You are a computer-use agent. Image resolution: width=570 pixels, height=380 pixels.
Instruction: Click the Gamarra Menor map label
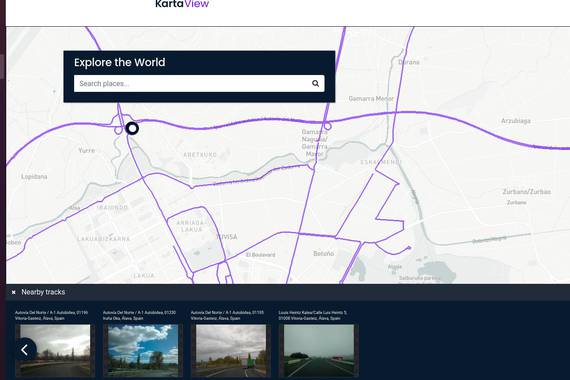tap(371, 99)
